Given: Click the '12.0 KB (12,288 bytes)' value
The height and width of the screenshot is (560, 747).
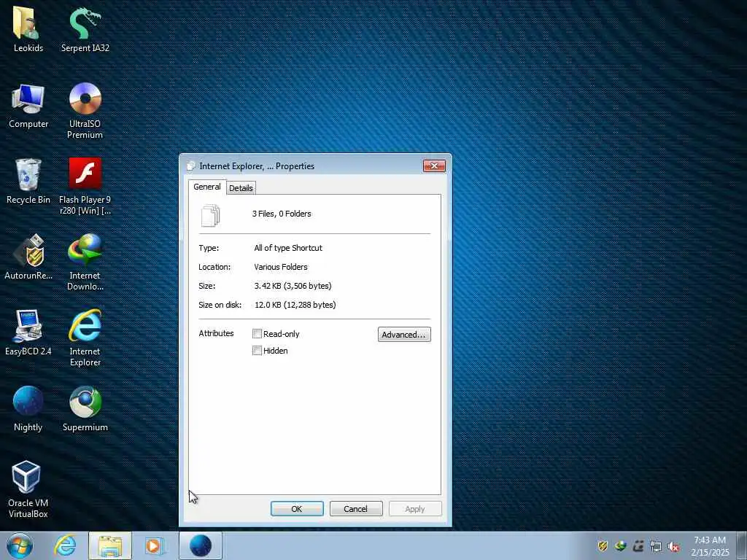Looking at the screenshot, I should pos(295,305).
